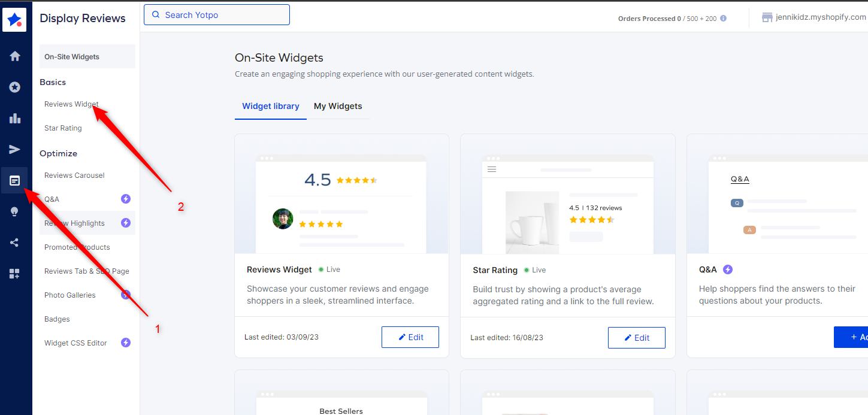Click the lightning badge next to Review Highlights
The width and height of the screenshot is (868, 415).
[x=126, y=223]
